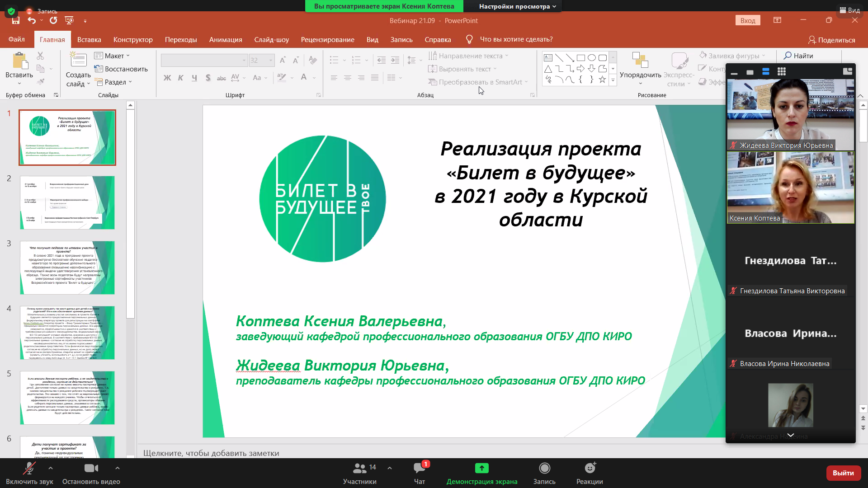Toggle Underline (Ч) formatting
Viewport: 868px width, 488px height.
pyautogui.click(x=194, y=78)
